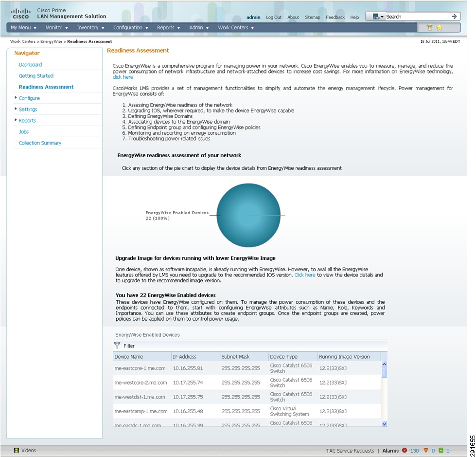Viewport: 476px width, 457px height.
Task: Sort by IP Address column header
Action: 196,356
